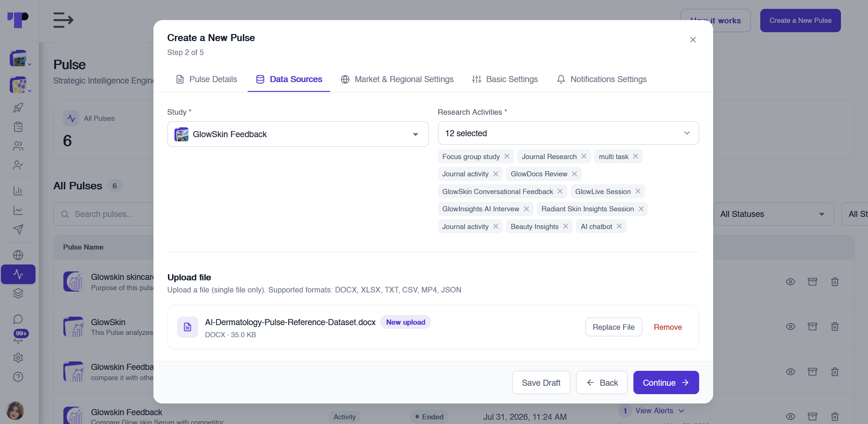
Task: Open the globe icon in sidebar
Action: [x=18, y=255]
